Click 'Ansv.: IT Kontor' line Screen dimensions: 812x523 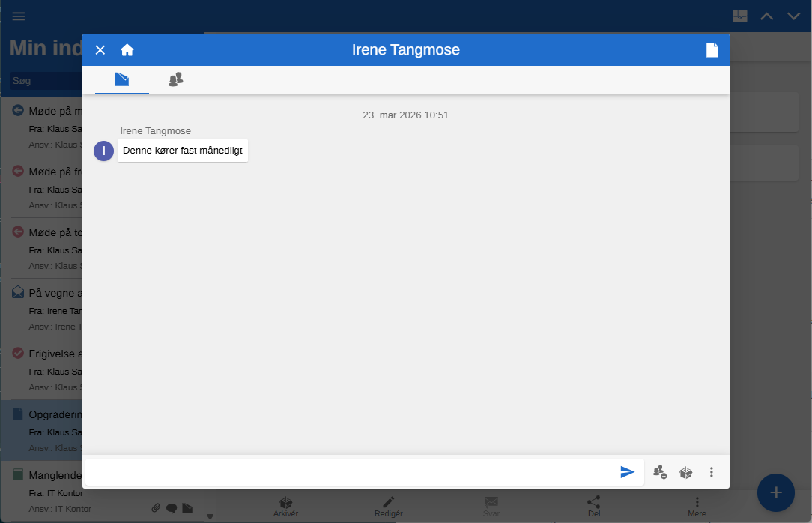coord(60,509)
